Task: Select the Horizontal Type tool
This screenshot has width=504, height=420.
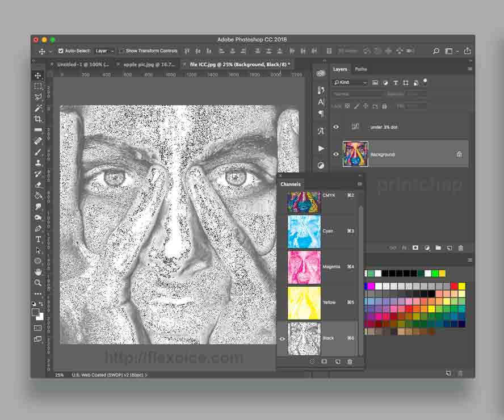Action: (38, 240)
